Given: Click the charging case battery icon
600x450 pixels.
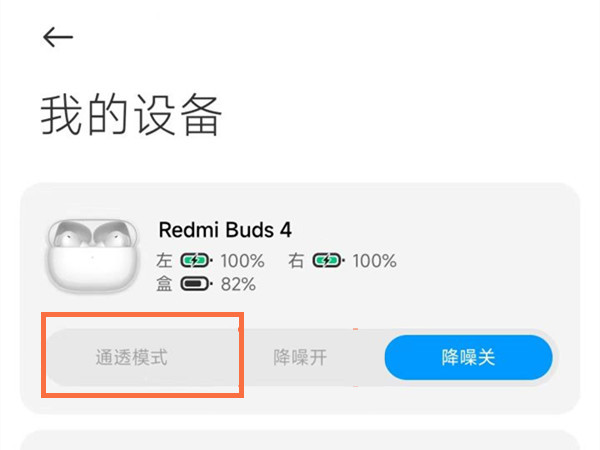Looking at the screenshot, I should point(195,284).
